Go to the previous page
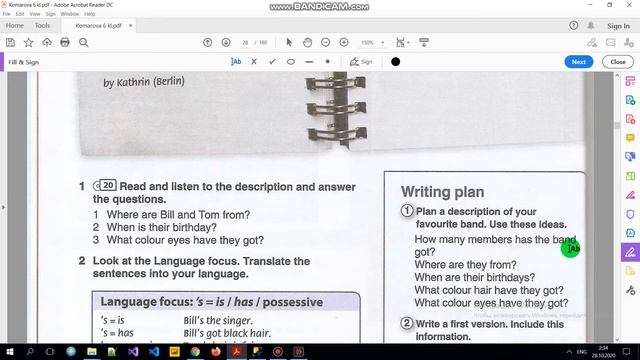 click(x=207, y=42)
